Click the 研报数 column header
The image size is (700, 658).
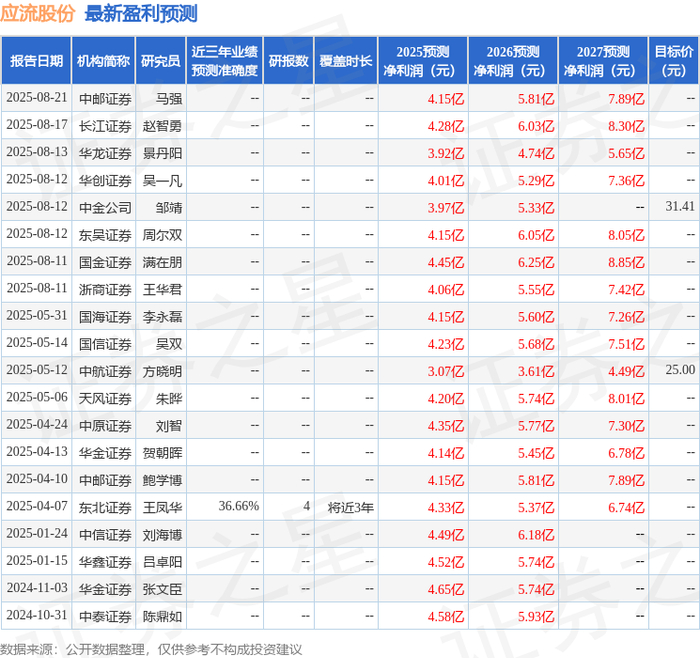tap(288, 61)
